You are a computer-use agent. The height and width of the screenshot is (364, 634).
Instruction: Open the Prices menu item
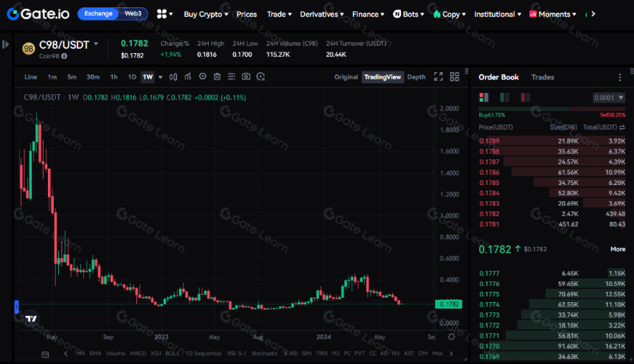click(247, 14)
